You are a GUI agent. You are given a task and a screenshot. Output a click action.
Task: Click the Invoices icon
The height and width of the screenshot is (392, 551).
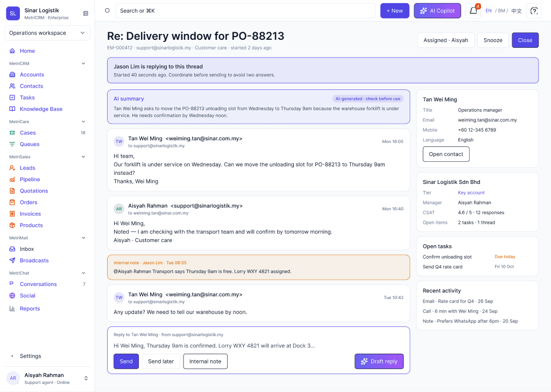point(12,213)
